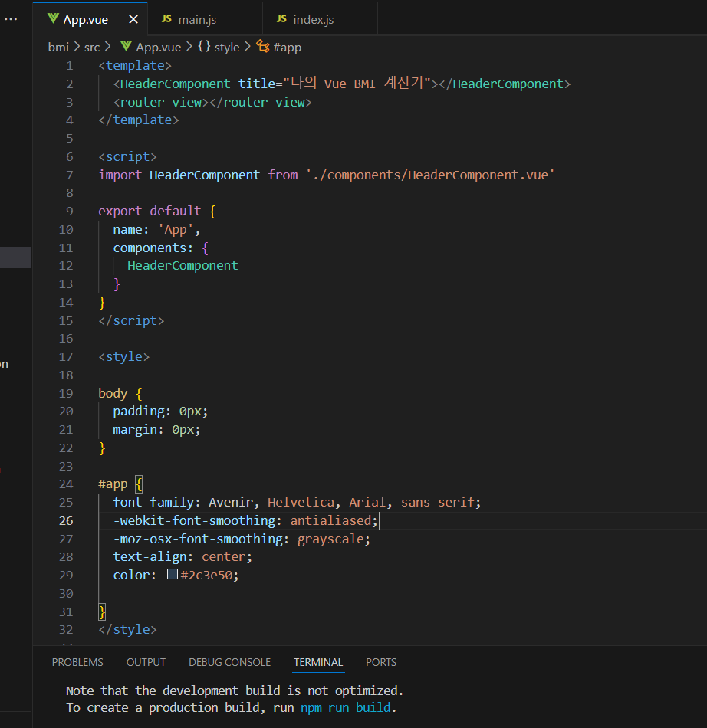Switch to the main.js tab
The width and height of the screenshot is (707, 728).
pos(205,19)
